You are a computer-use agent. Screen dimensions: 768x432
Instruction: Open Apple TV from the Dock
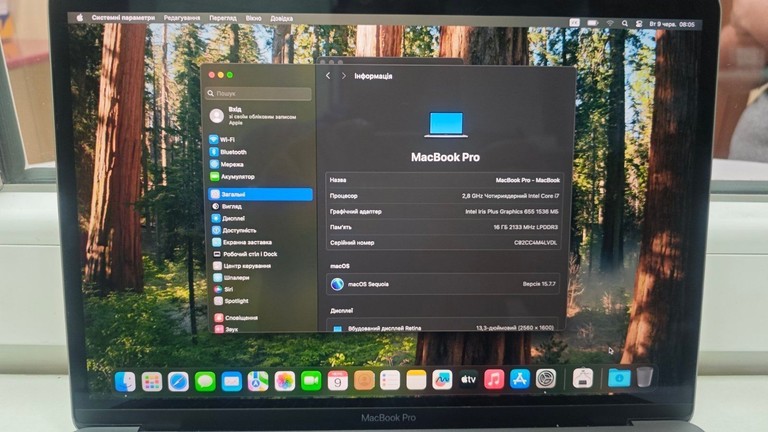point(468,380)
